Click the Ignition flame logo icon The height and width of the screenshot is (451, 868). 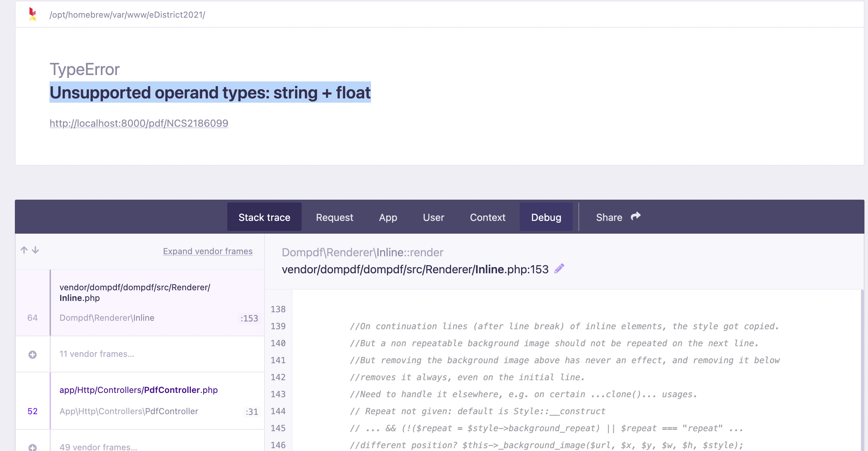point(33,14)
